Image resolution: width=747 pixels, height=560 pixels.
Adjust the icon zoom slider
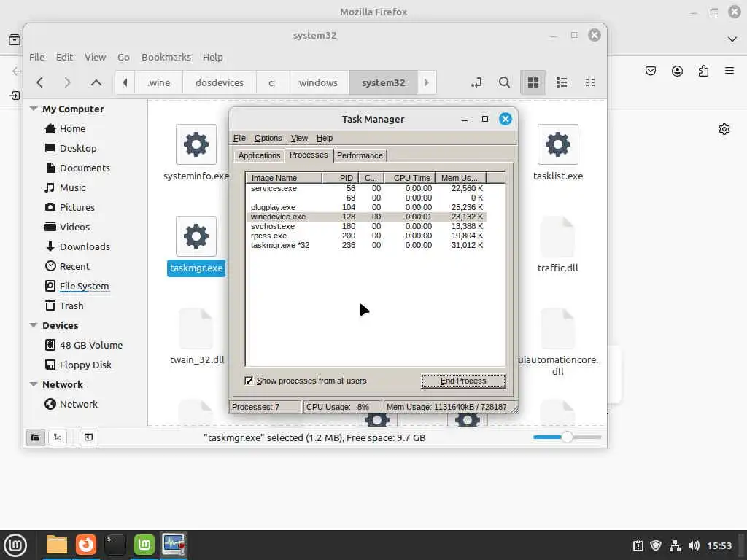coord(566,437)
